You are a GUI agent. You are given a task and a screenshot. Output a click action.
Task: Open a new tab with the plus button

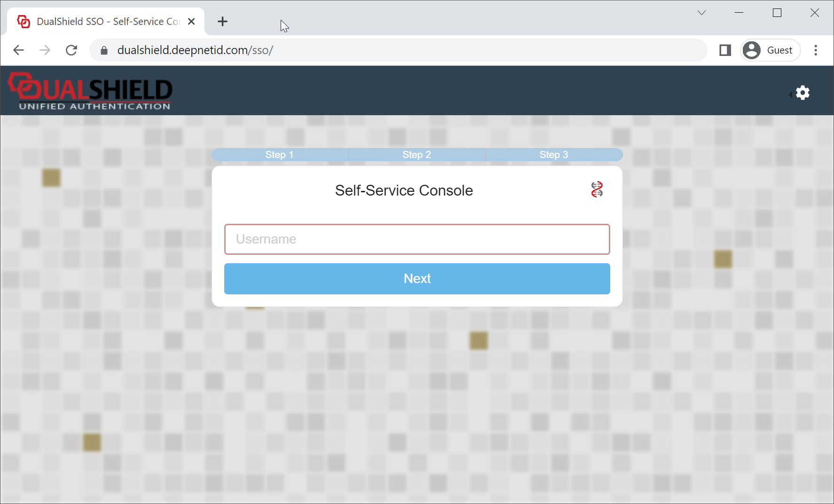tap(222, 22)
